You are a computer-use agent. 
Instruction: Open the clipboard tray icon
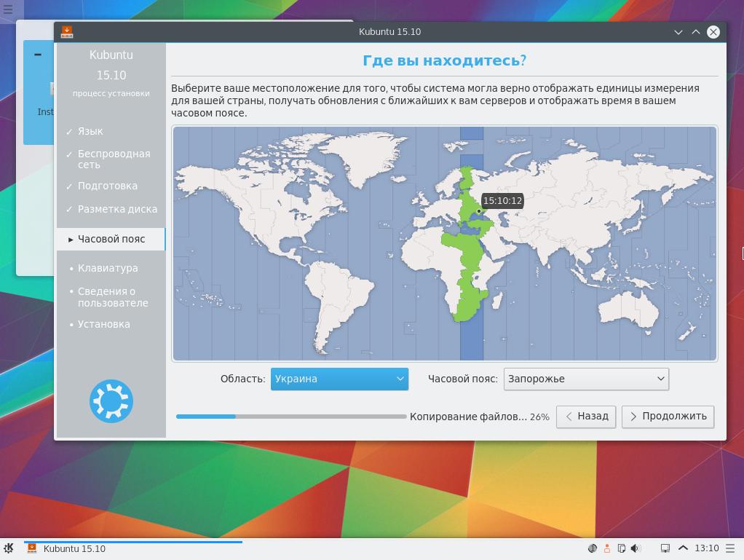[621, 548]
